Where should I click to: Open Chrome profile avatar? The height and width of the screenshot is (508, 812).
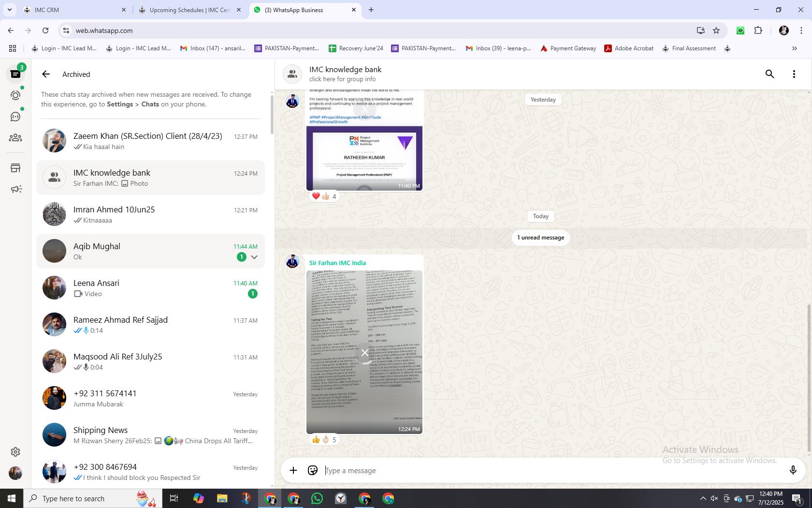tap(784, 30)
